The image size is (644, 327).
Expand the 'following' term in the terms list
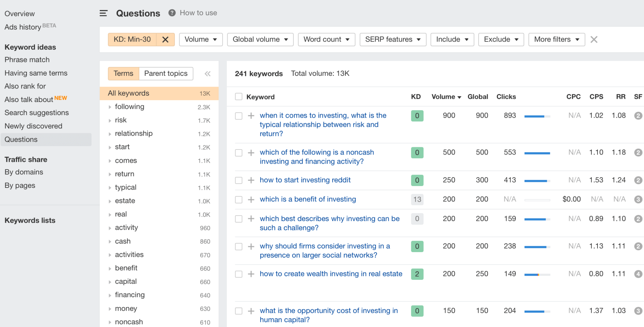point(110,107)
